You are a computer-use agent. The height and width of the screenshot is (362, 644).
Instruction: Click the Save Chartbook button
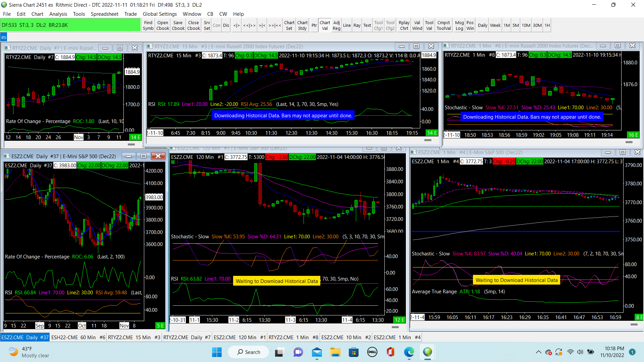[x=178, y=25]
